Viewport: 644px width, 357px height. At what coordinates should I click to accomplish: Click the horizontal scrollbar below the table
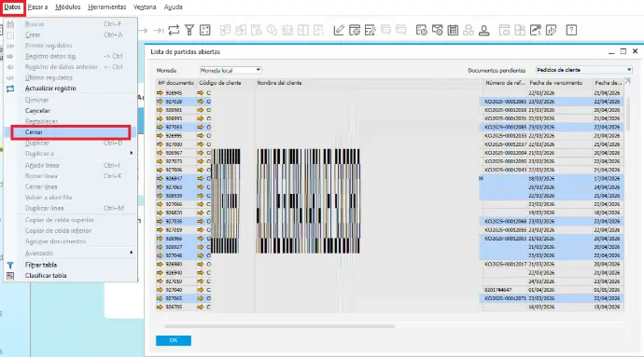tap(279, 326)
